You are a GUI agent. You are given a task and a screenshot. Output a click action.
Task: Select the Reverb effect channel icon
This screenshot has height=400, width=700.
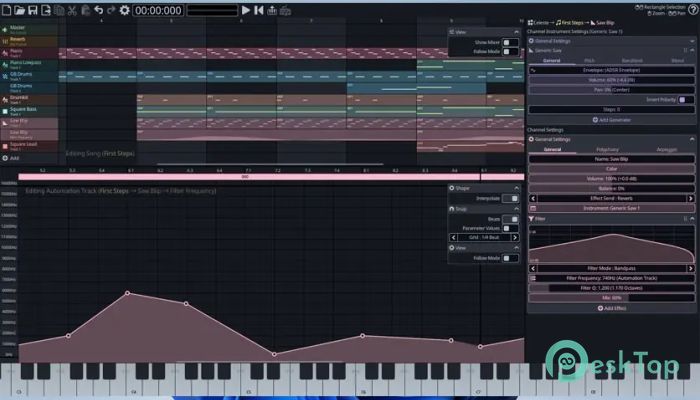5,41
